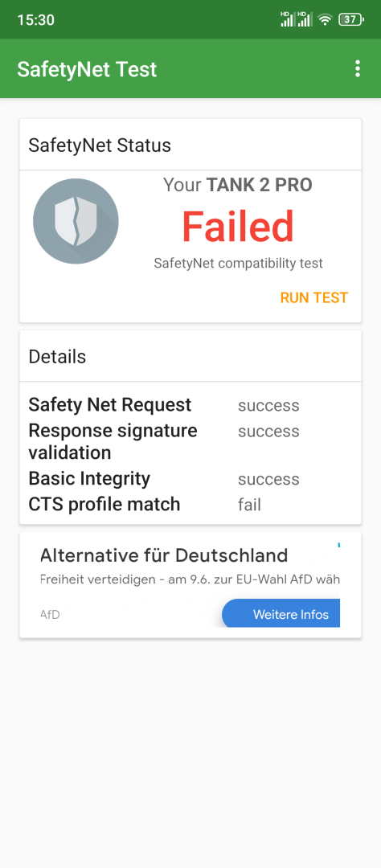This screenshot has width=381, height=868.
Task: Click the Weitere Infos button
Action: coord(281,613)
